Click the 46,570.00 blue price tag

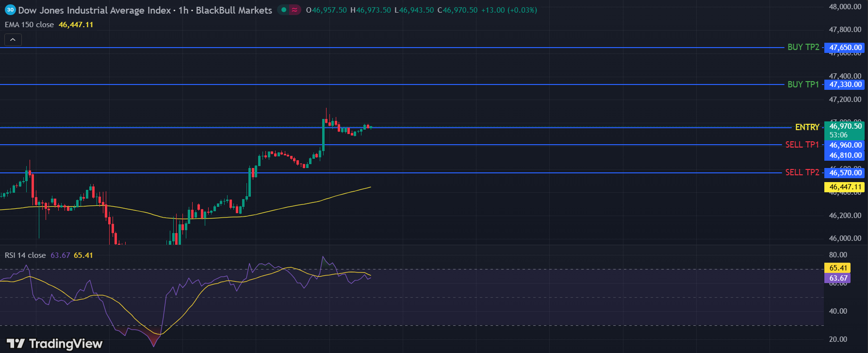(x=845, y=173)
